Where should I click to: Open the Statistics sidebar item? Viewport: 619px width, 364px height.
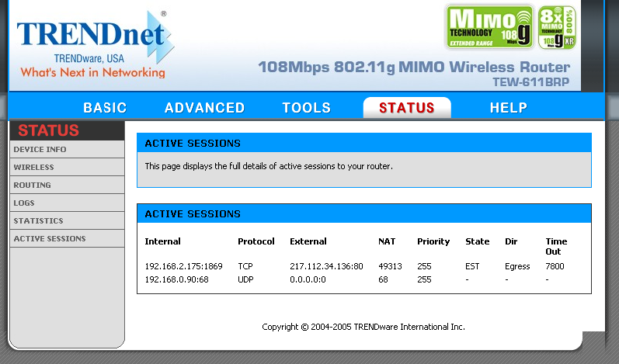pyautogui.click(x=39, y=220)
